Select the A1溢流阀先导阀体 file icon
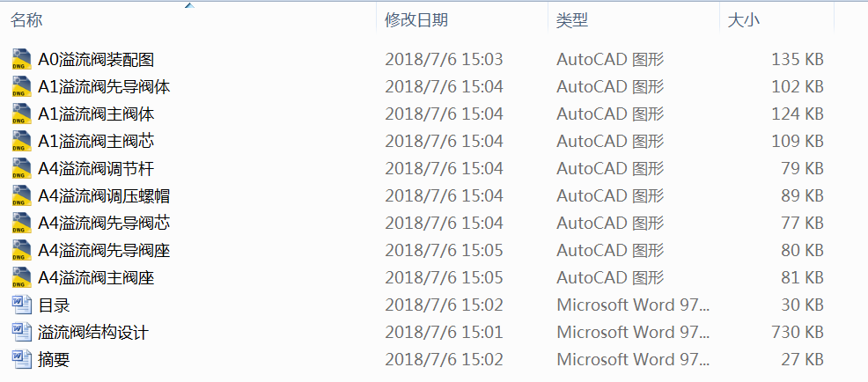This screenshot has width=868, height=382. [22, 86]
